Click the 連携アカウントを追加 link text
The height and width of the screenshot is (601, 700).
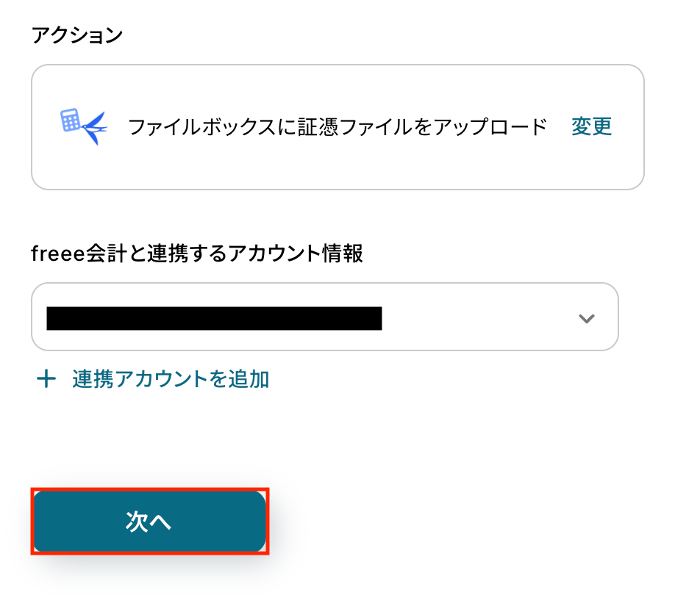[x=171, y=379]
